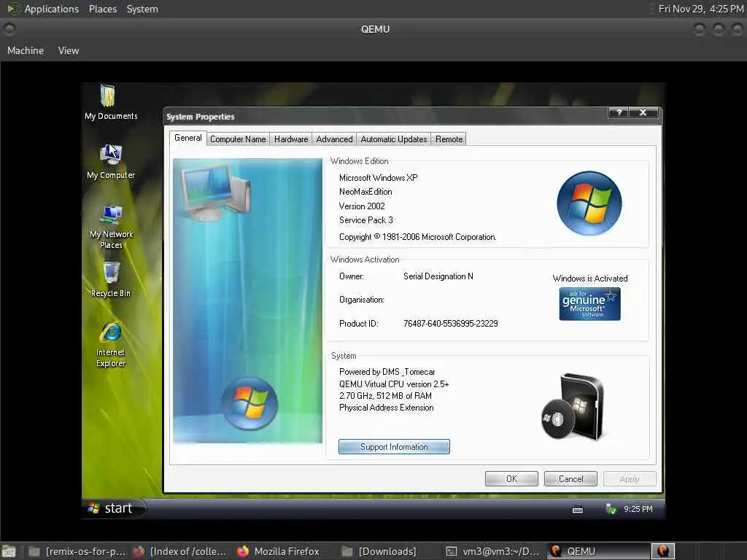The height and width of the screenshot is (560, 747).
Task: Select the My Computer desktop icon
Action: coord(111,161)
